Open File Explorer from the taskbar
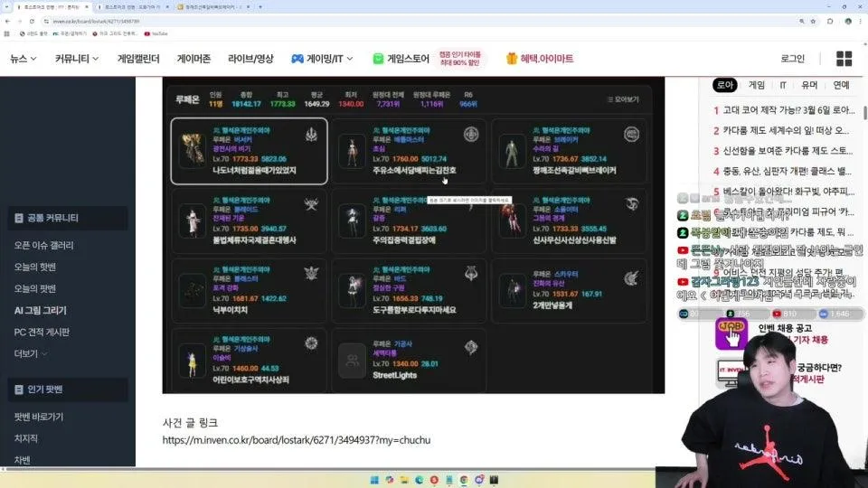The width and height of the screenshot is (868, 488). click(x=404, y=480)
